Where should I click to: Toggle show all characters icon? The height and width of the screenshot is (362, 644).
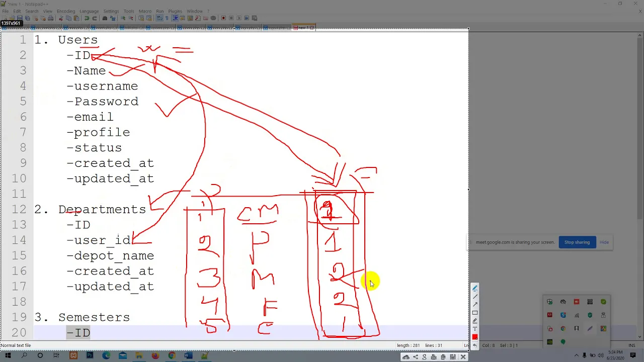[167, 18]
